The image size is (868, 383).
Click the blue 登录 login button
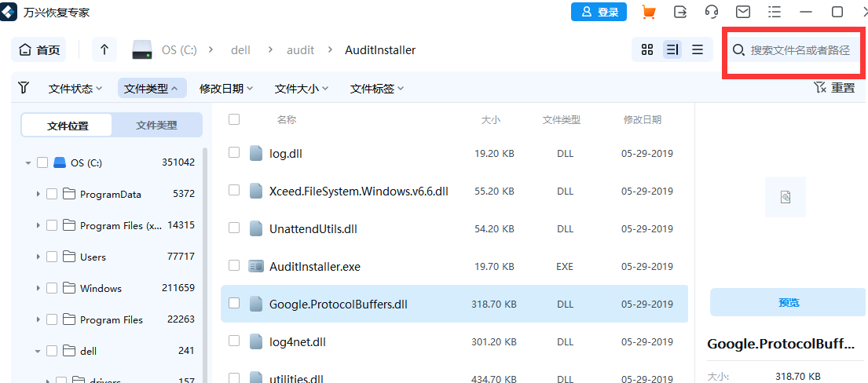(599, 12)
